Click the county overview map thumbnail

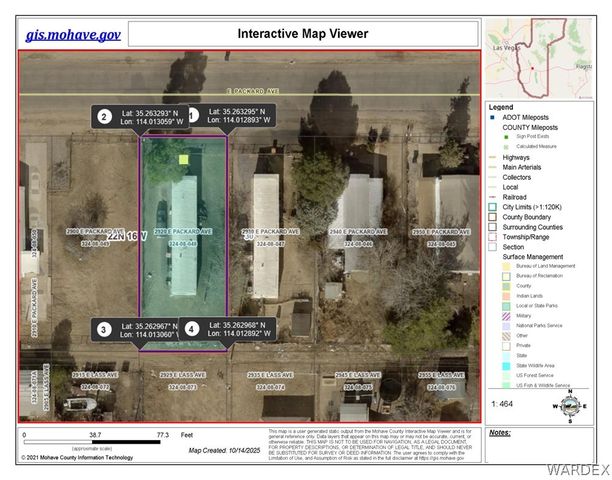tap(540, 59)
